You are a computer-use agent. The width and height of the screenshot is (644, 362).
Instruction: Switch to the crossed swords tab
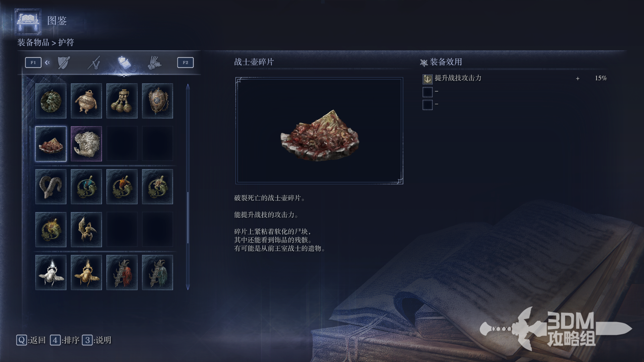pos(94,63)
